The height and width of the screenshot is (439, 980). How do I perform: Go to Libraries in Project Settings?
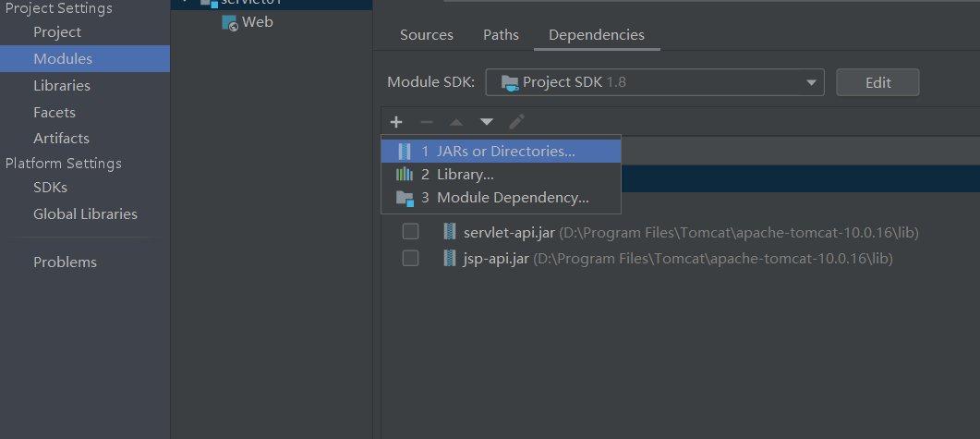pos(62,86)
